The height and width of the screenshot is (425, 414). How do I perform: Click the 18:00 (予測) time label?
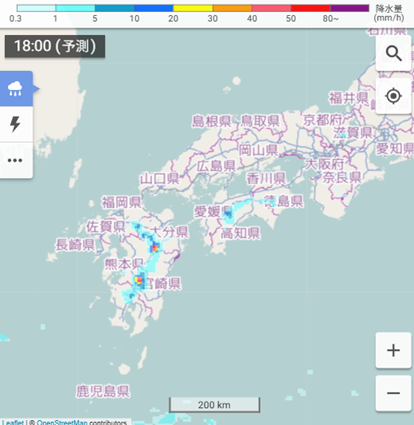[55, 46]
